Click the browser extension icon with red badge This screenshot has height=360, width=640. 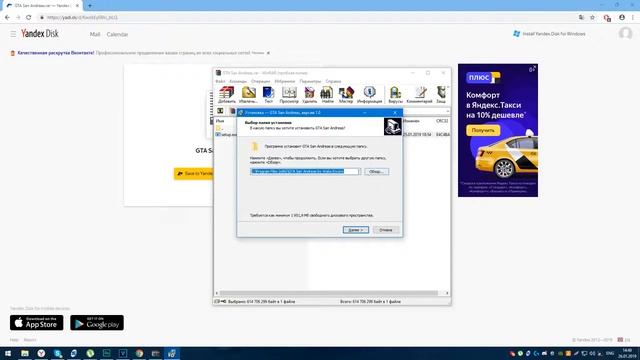point(607,18)
